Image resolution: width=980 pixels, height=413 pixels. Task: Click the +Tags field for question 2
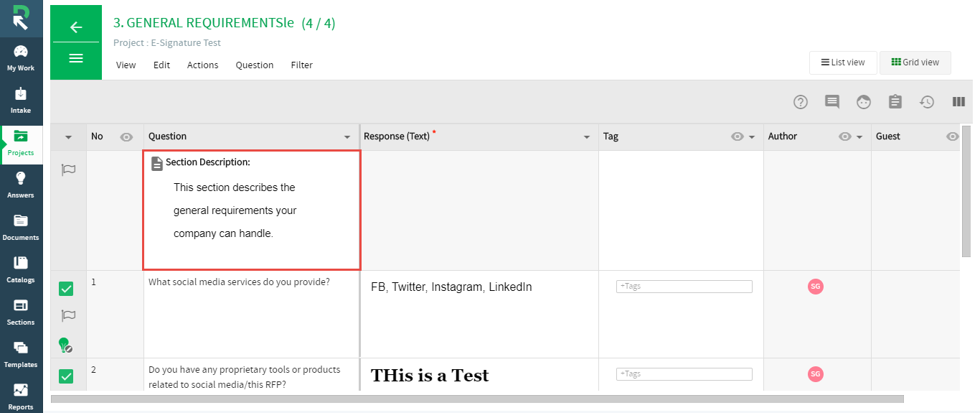684,374
